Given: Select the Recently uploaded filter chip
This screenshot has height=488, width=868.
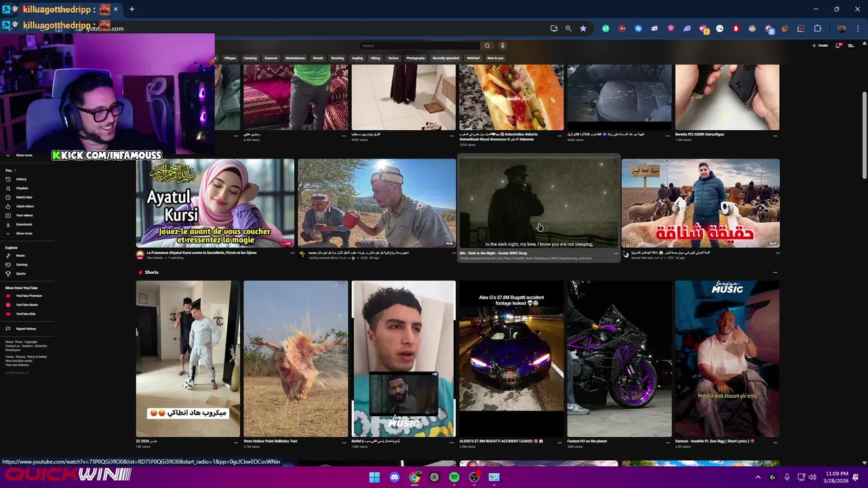Looking at the screenshot, I should click(446, 58).
